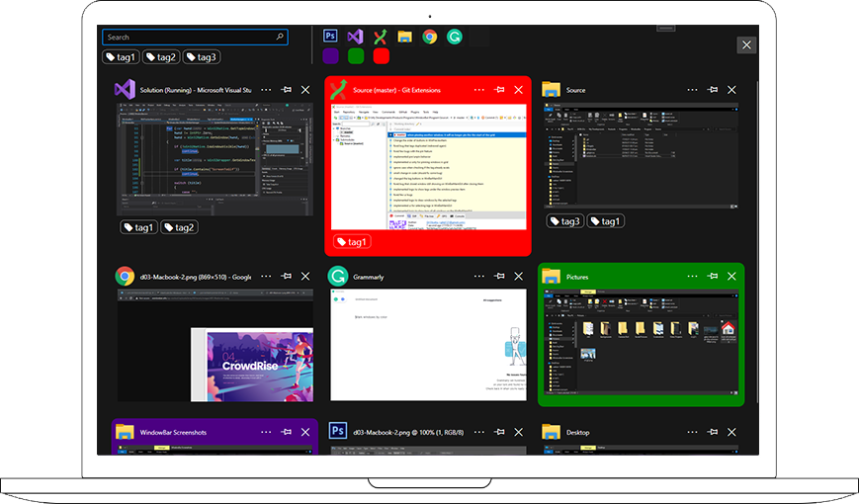
Task: Pin the Pictures folder window card
Action: [x=712, y=276]
